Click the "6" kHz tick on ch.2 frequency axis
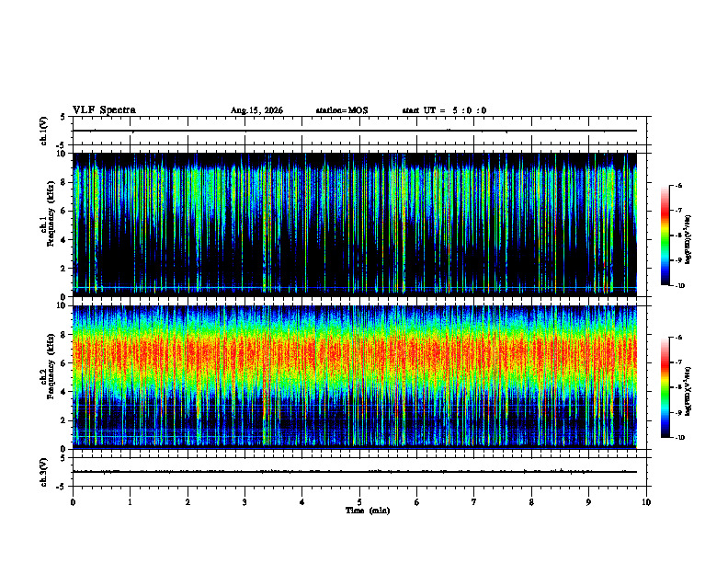Image resolution: width=728 pixels, height=563 pixels. coord(64,363)
